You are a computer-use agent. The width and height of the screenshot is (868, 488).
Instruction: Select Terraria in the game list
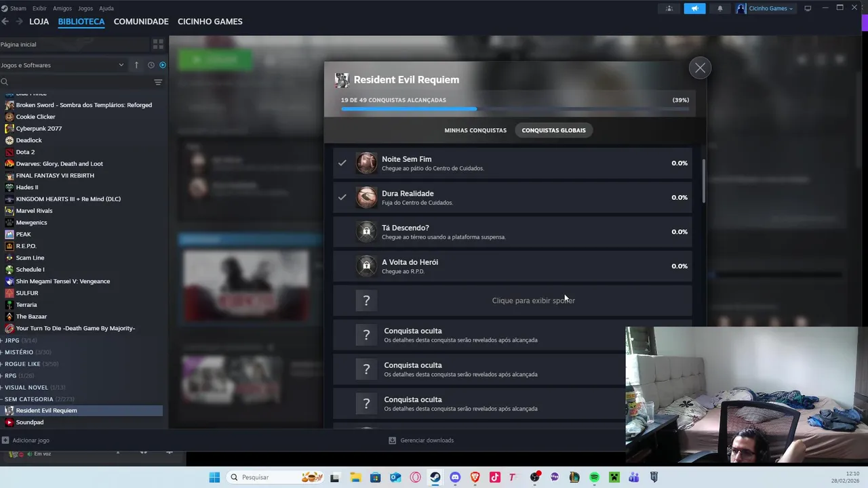26,305
